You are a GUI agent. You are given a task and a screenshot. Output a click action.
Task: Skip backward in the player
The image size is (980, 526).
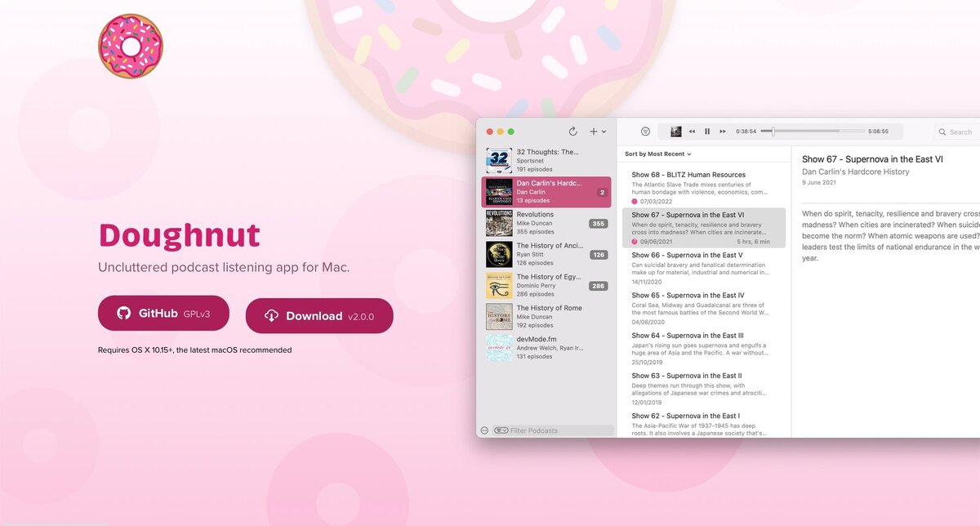coord(693,131)
